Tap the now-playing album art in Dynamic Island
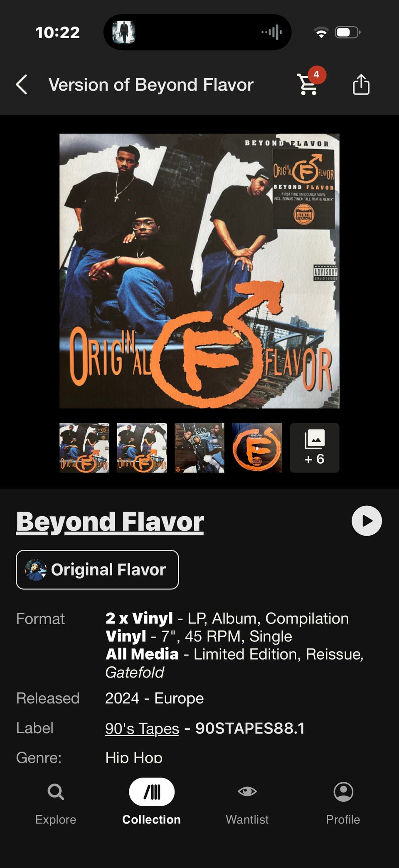 tap(124, 32)
